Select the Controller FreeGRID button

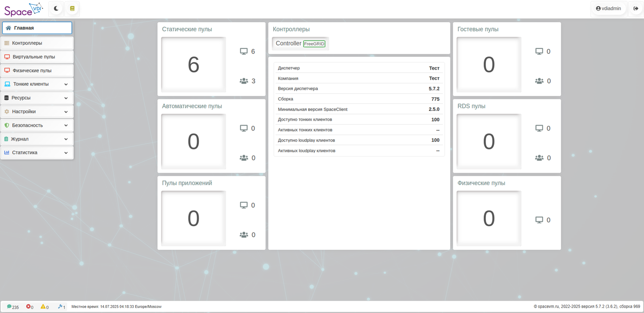pos(300,44)
